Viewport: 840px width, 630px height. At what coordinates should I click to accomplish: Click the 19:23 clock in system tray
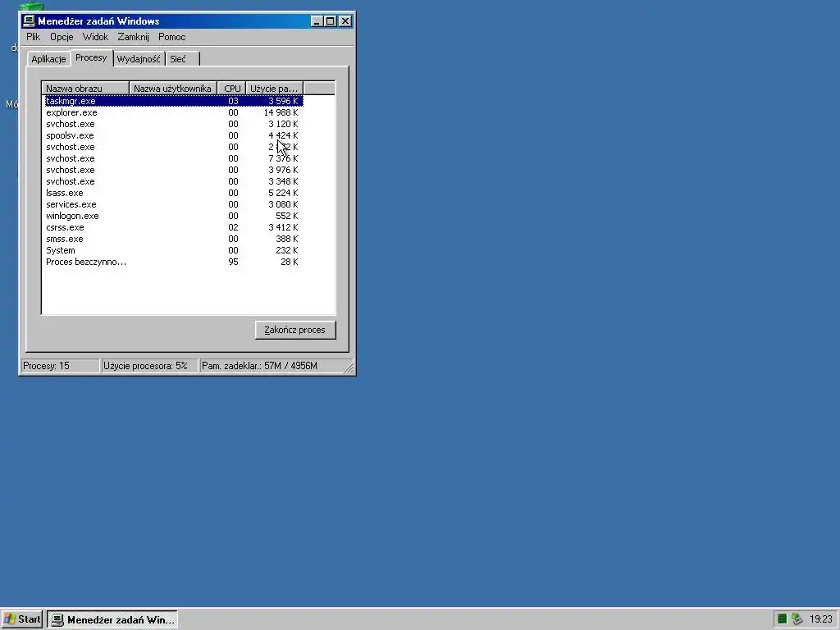820,619
